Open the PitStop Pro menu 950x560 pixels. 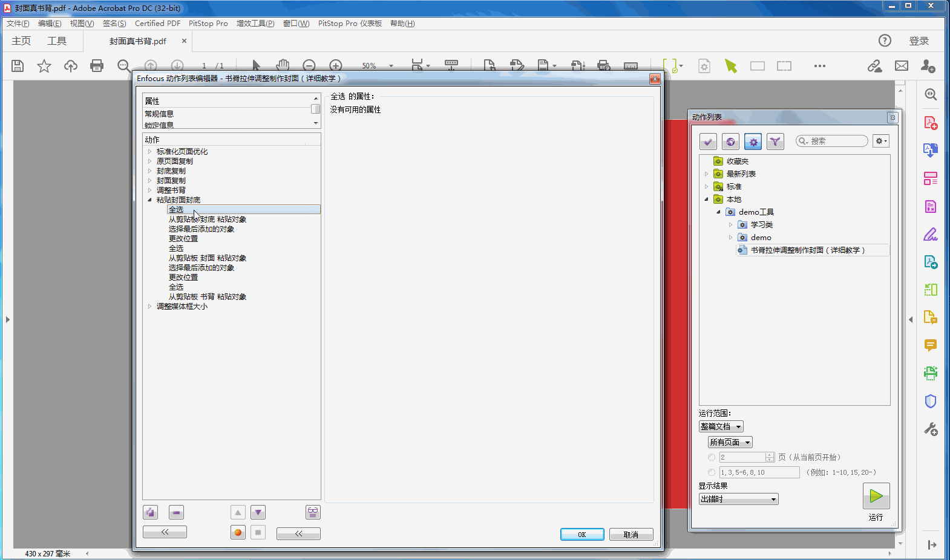tap(208, 24)
